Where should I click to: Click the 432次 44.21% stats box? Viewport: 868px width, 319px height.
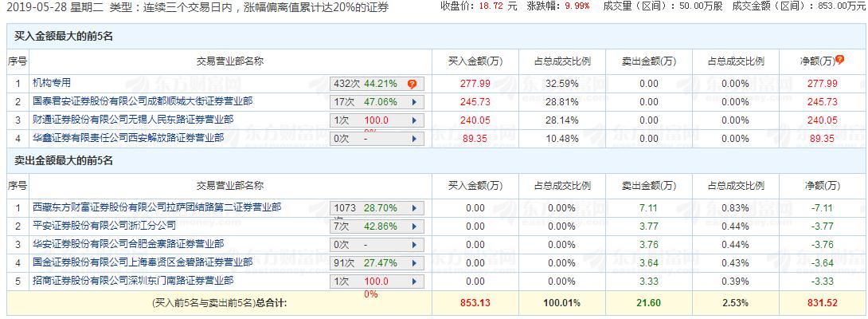click(x=368, y=83)
